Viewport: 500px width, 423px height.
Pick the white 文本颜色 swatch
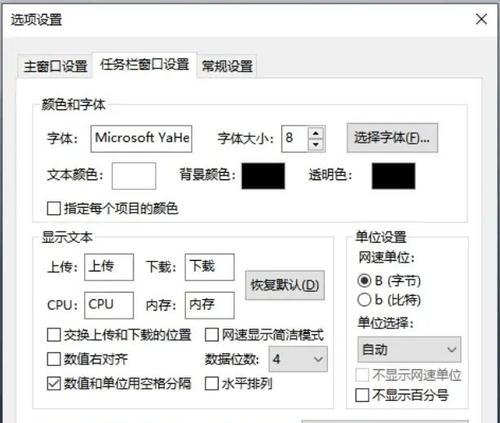[134, 176]
